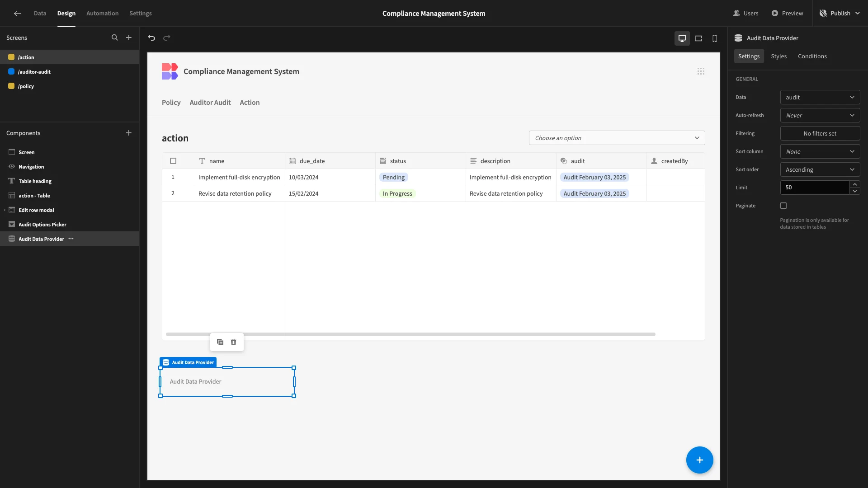
Task: Expand the Edit row modal tree item
Action: coord(5,210)
